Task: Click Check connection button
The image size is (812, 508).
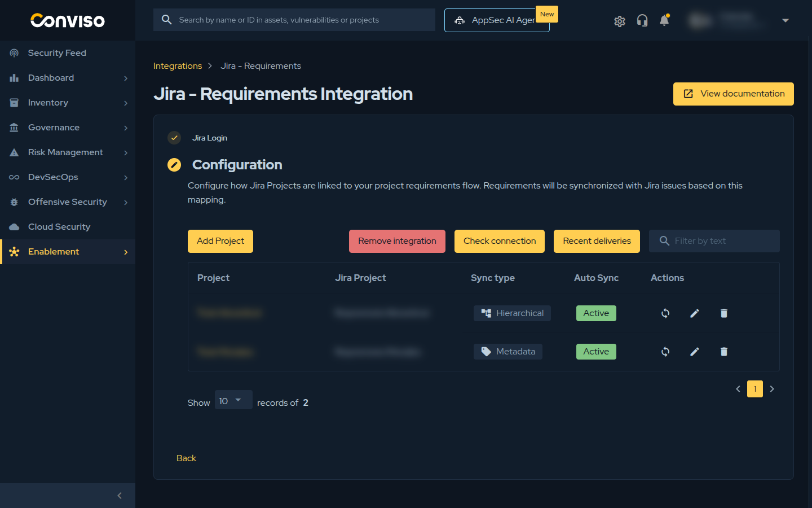Action: click(x=500, y=241)
